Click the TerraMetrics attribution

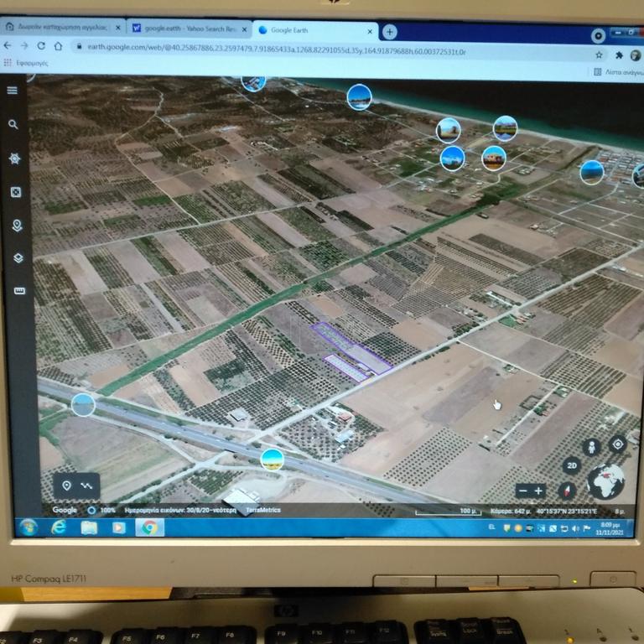point(262,510)
